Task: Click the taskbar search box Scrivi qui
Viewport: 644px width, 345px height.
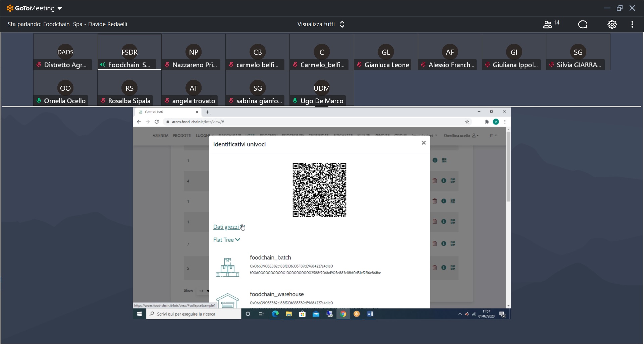Action: pyautogui.click(x=194, y=314)
